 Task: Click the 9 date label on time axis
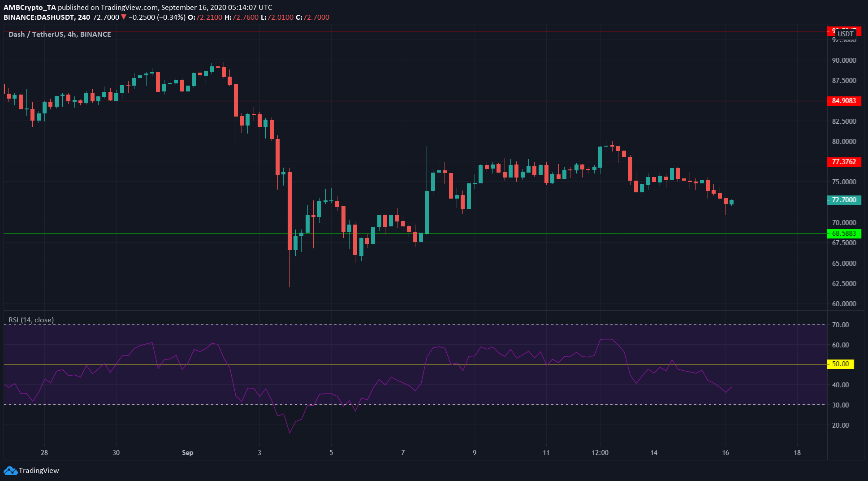click(x=475, y=453)
